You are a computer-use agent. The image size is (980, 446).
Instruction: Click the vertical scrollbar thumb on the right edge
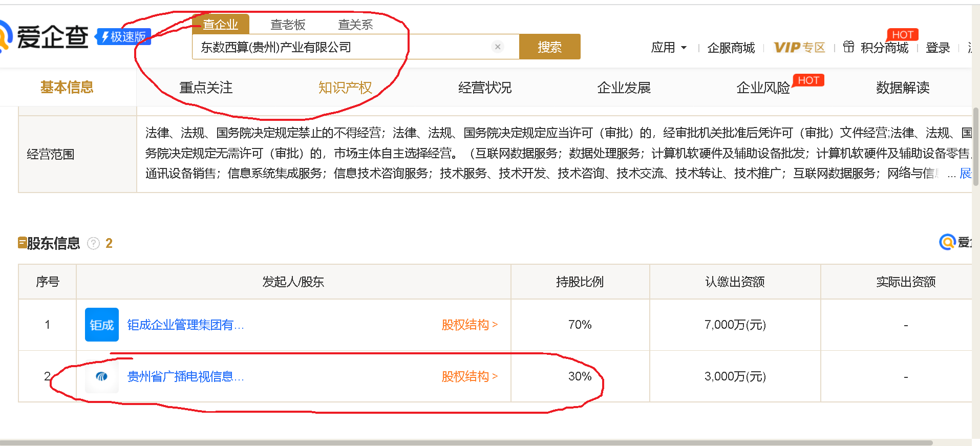tap(976, 146)
